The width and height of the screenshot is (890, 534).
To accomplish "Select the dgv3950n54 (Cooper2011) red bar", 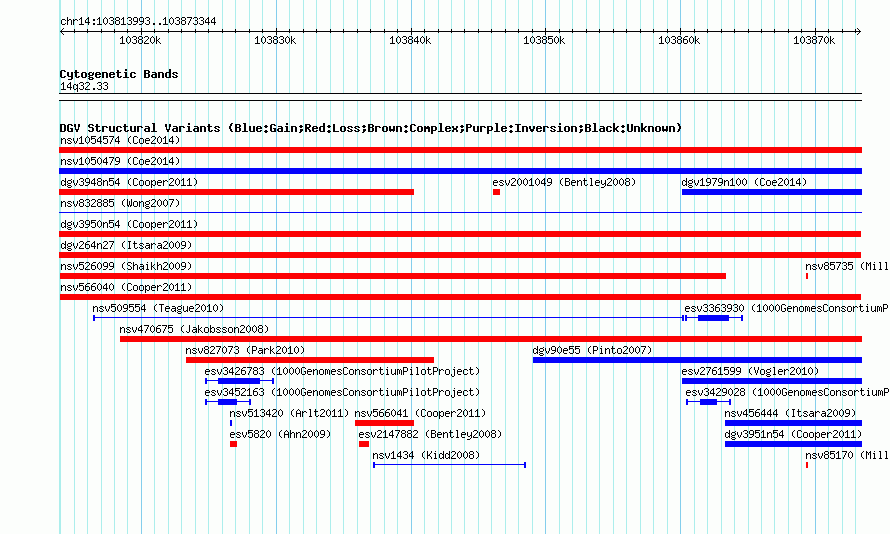I will (x=460, y=234).
